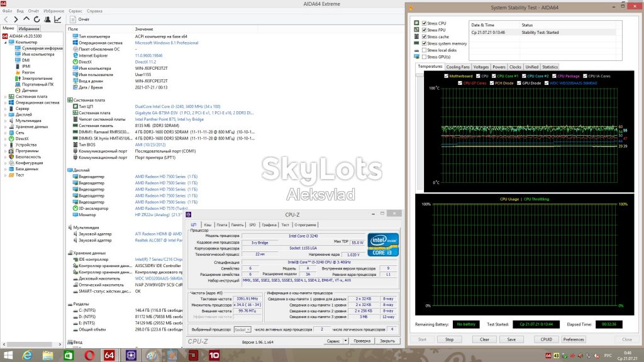
Task: Open the graph chart icon in AIDA64 toolbar
Action: pos(58,19)
